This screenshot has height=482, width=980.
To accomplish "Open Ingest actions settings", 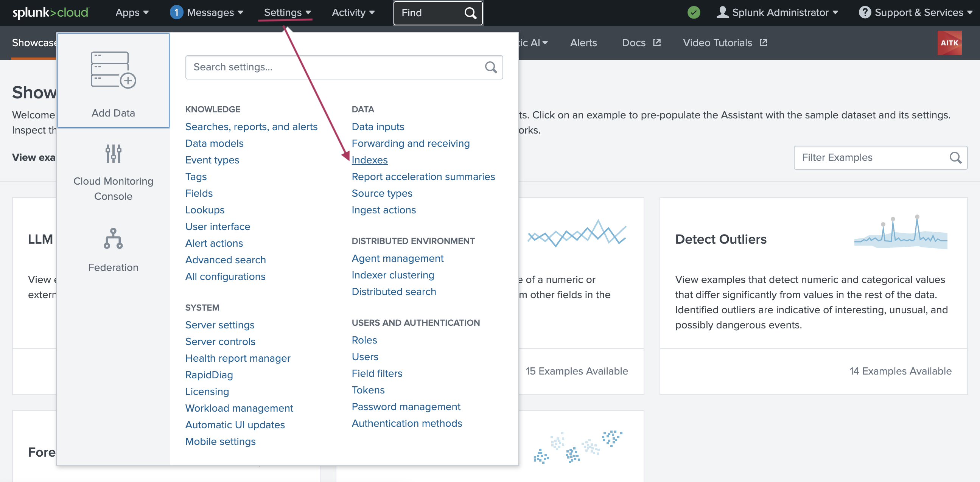I will 383,210.
